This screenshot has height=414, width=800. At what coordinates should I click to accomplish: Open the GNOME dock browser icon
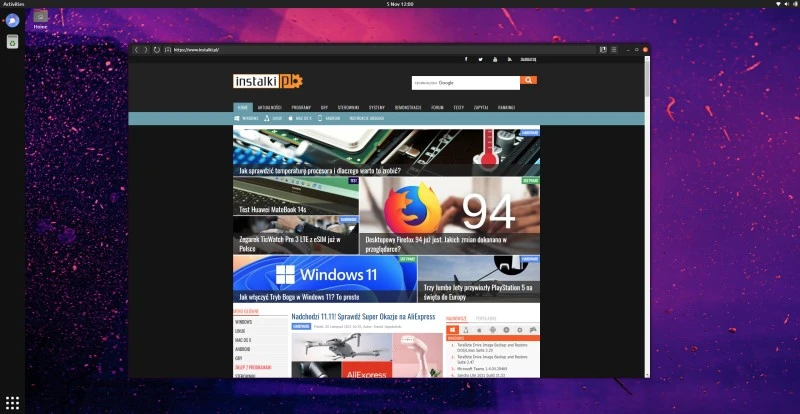tap(12, 21)
